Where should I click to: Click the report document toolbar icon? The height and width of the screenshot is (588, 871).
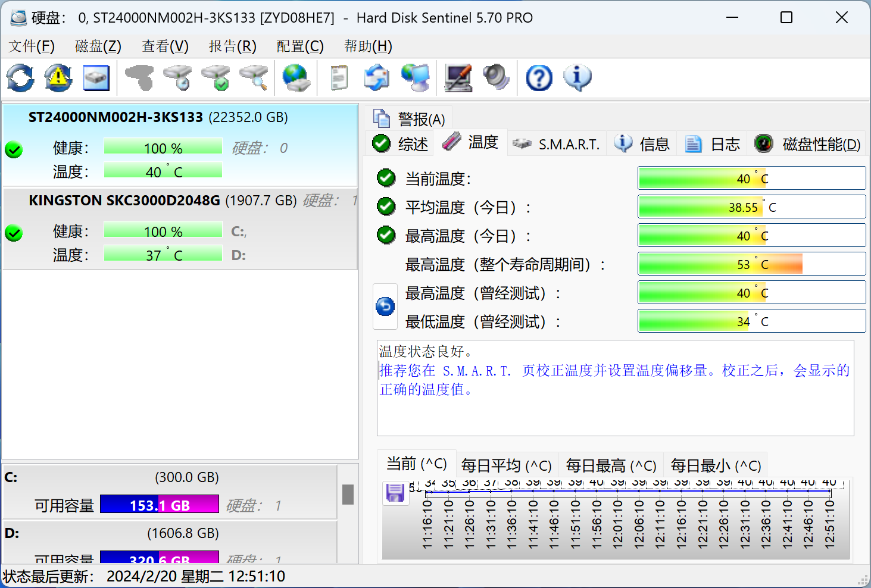click(x=339, y=78)
